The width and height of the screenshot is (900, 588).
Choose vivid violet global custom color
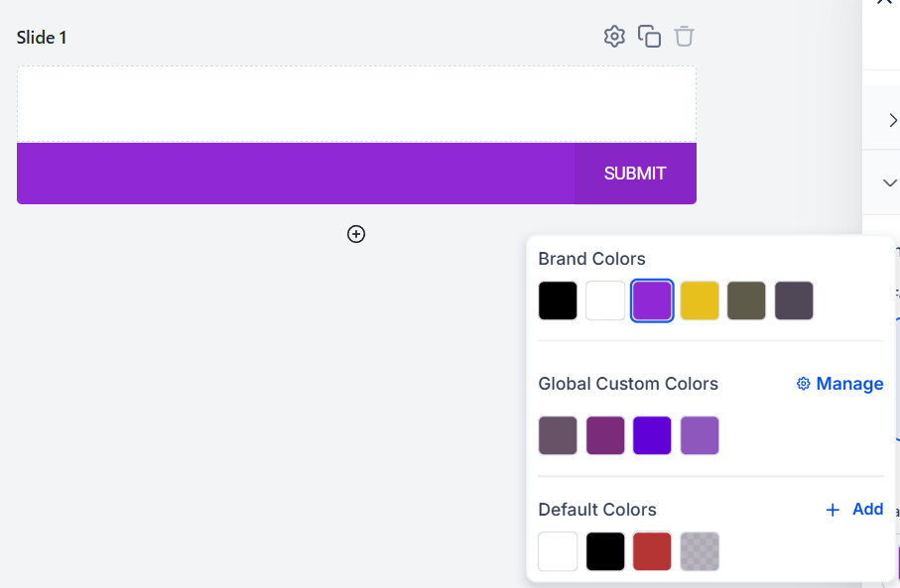(653, 435)
